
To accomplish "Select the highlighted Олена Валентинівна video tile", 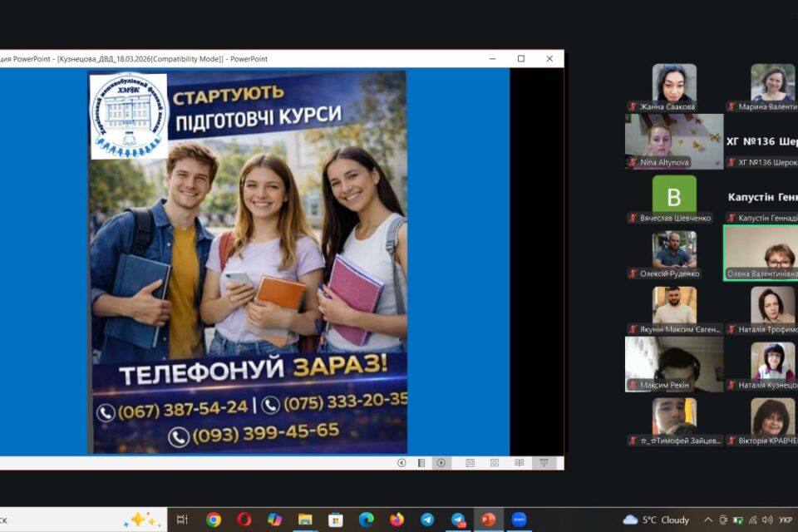I will [761, 253].
